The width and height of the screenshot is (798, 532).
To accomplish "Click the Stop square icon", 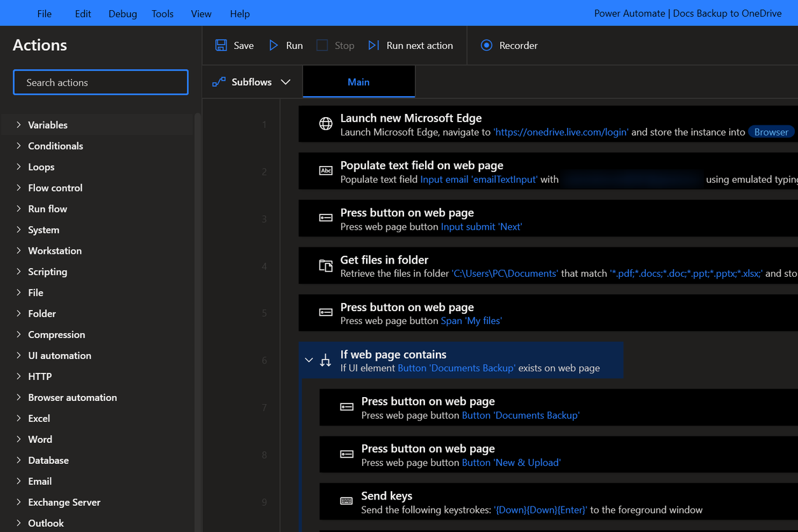I will [x=322, y=45].
